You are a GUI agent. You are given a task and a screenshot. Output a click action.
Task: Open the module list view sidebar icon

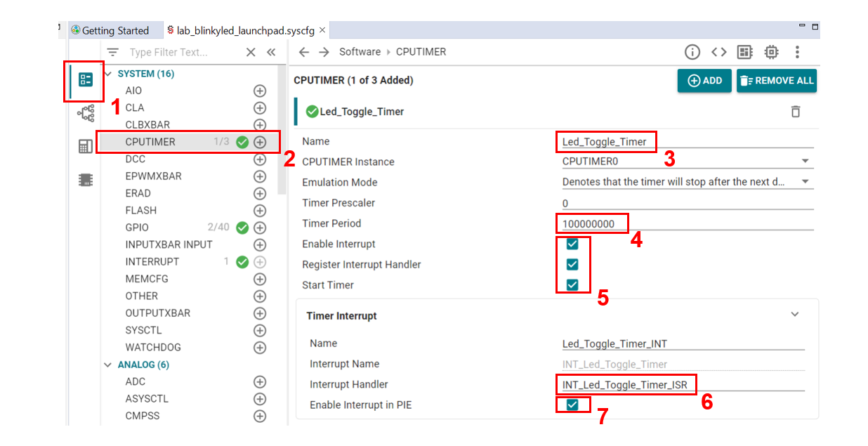pyautogui.click(x=86, y=79)
